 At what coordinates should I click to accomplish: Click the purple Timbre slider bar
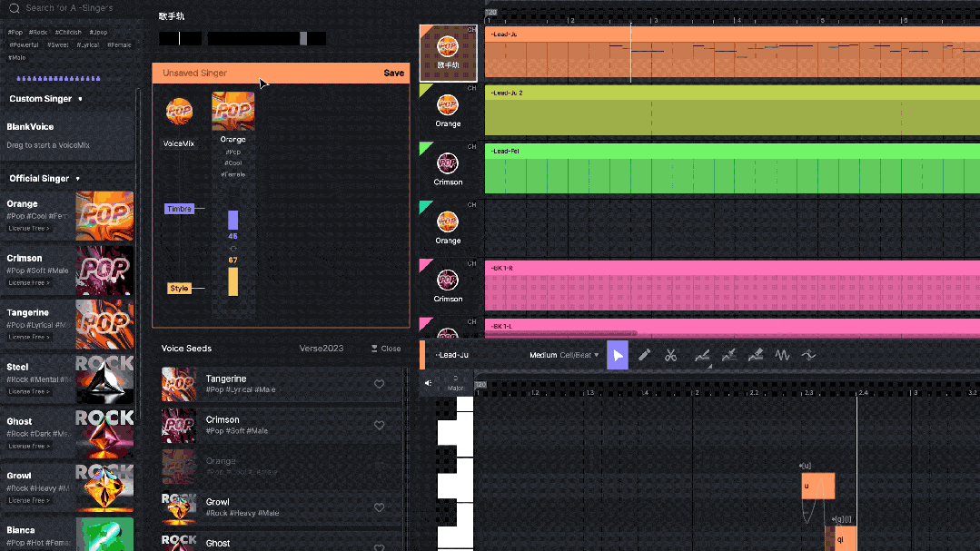[x=233, y=220]
